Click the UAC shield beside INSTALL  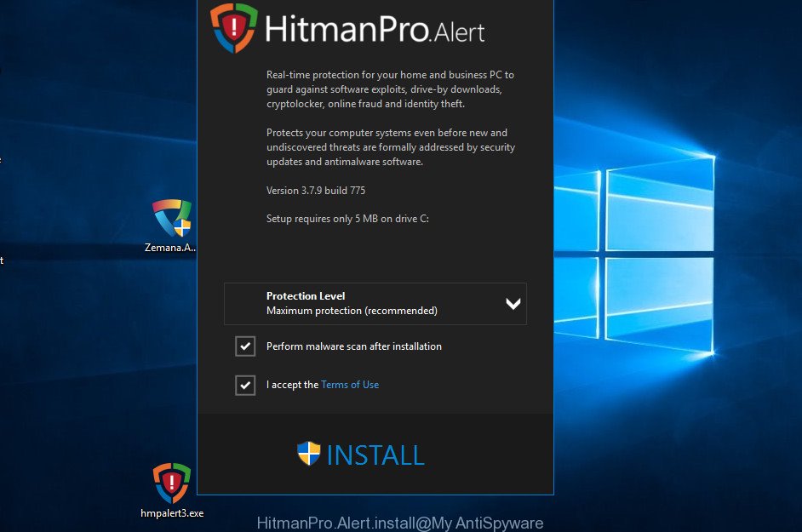click(309, 453)
